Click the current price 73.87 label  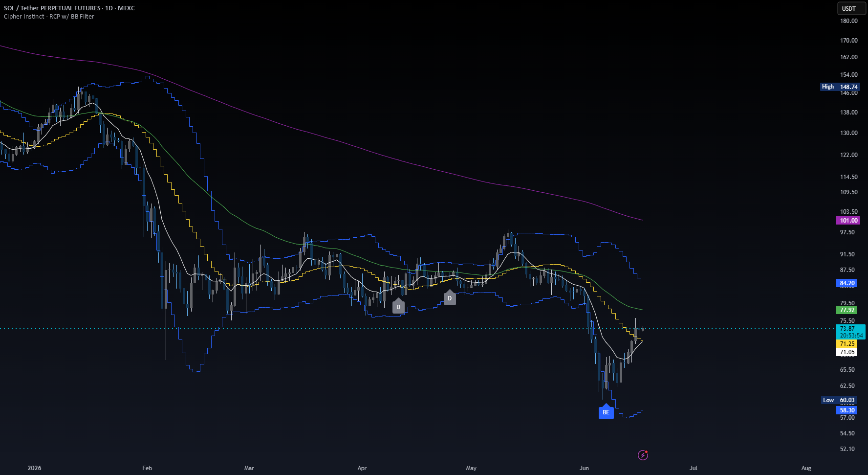pos(851,332)
